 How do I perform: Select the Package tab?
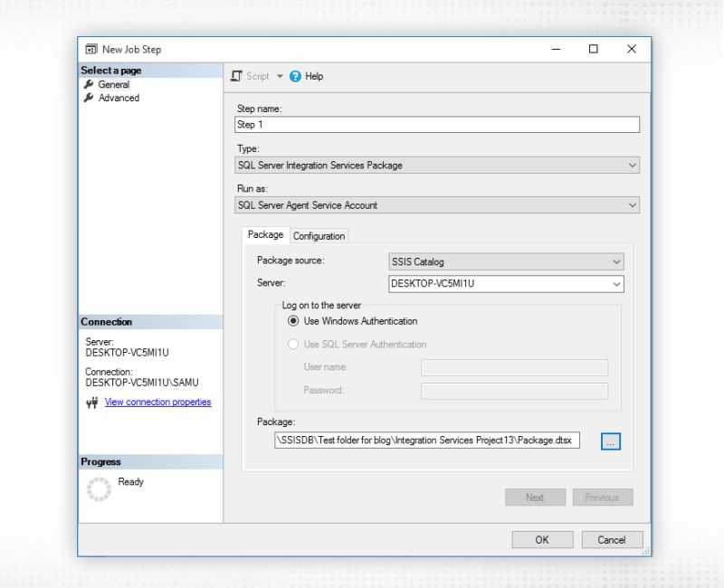265,233
